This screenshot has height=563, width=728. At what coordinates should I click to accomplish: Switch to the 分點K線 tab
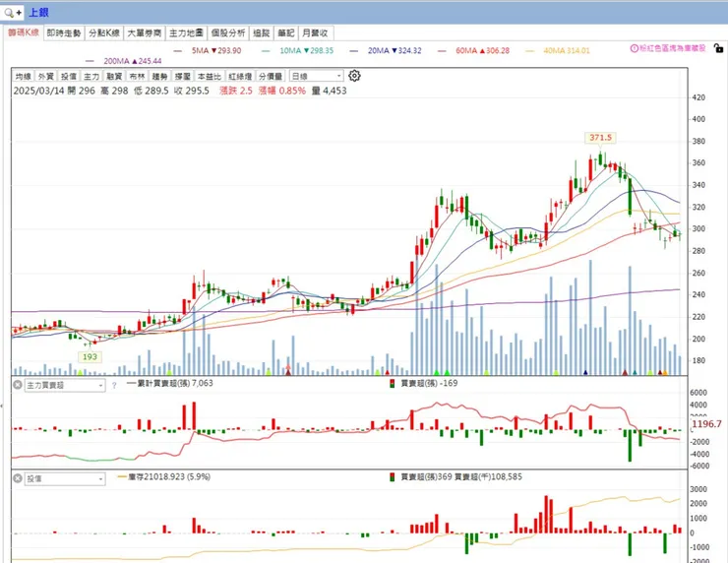click(x=104, y=33)
